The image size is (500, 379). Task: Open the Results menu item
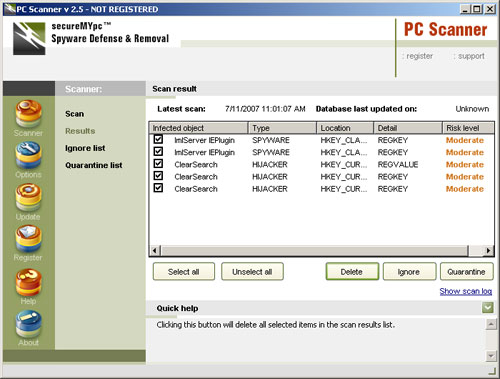click(80, 131)
